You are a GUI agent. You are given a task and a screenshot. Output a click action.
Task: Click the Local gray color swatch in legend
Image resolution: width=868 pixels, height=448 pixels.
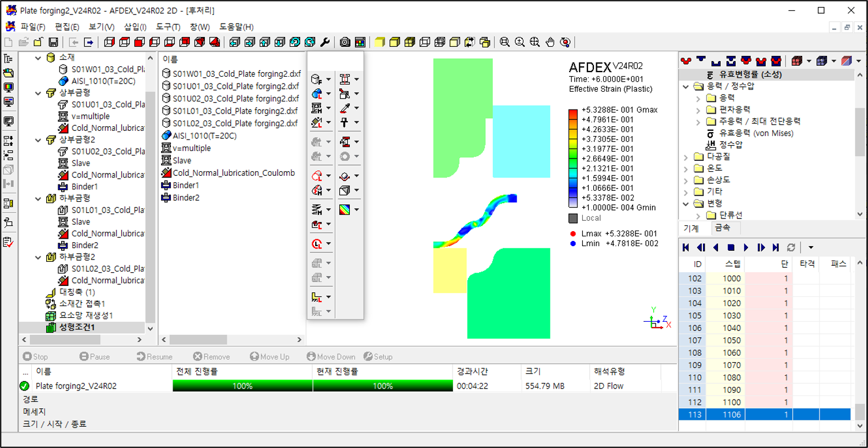[x=573, y=219]
